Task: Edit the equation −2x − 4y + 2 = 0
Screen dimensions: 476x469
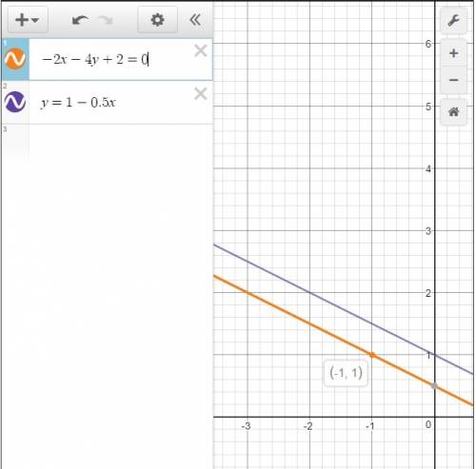Action: click(95, 59)
